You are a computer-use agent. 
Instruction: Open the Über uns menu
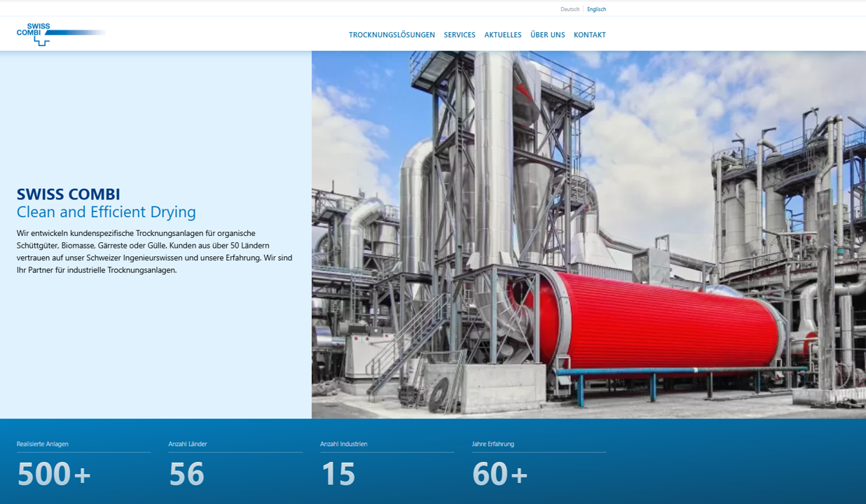coord(547,35)
